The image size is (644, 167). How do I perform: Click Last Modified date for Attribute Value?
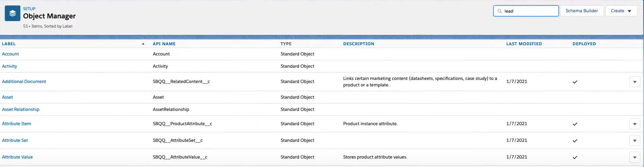[x=517, y=157]
